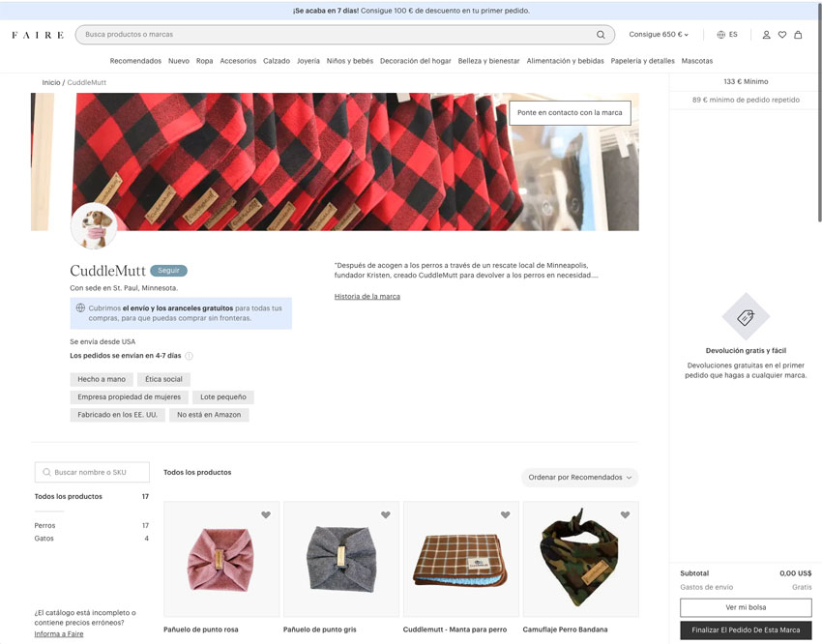Viewport: 822px width, 644px height.
Task: Open the Pañuelo de punto gris product image
Action: point(341,559)
